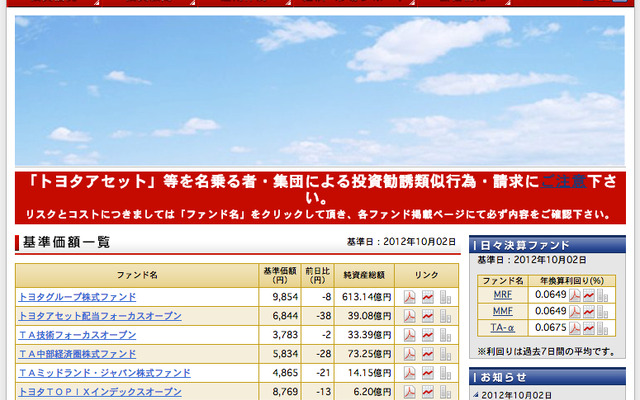View line chart icon for ＴＡ中部経済圏株式ファンド
Screen dimensions: 640x400
[427, 354]
